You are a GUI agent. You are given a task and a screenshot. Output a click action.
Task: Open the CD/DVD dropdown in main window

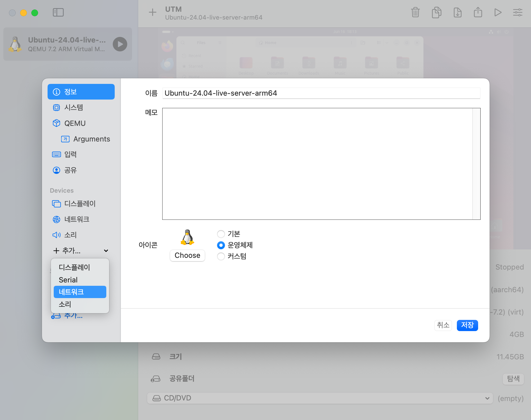pos(320,398)
